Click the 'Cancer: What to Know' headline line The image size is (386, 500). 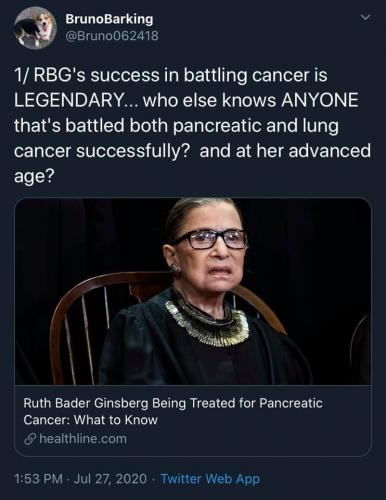click(90, 420)
